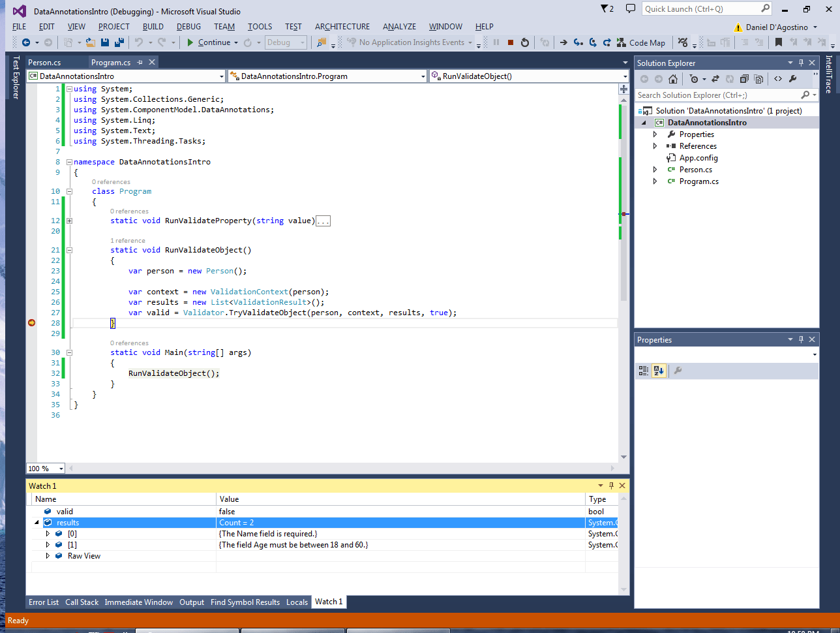The height and width of the screenshot is (633, 840).
Task: Open Code Map from the toolbar
Action: (x=640, y=42)
